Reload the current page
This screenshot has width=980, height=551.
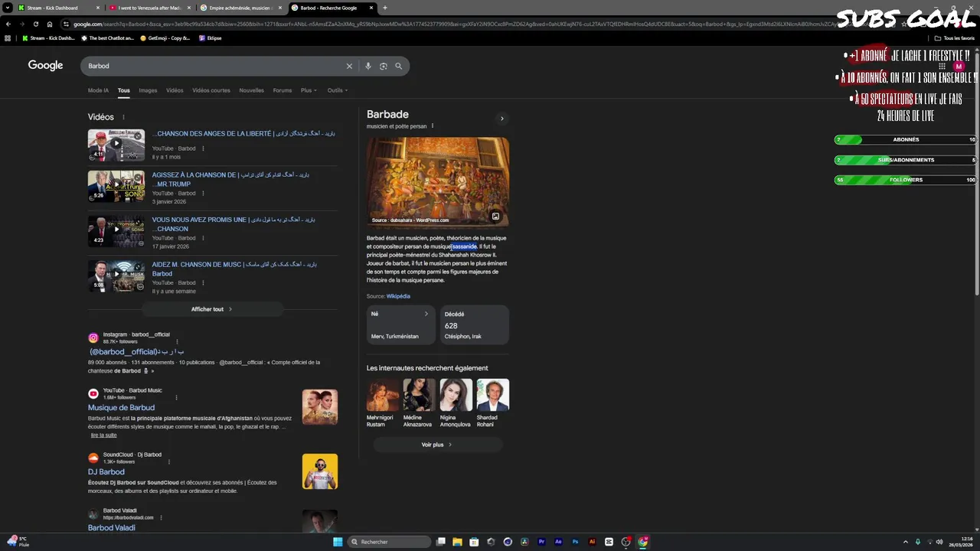(36, 24)
